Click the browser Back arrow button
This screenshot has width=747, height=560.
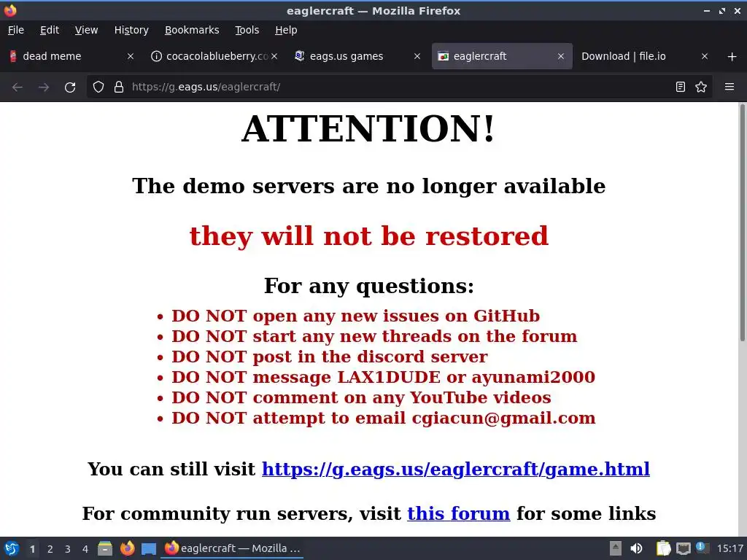(18, 87)
